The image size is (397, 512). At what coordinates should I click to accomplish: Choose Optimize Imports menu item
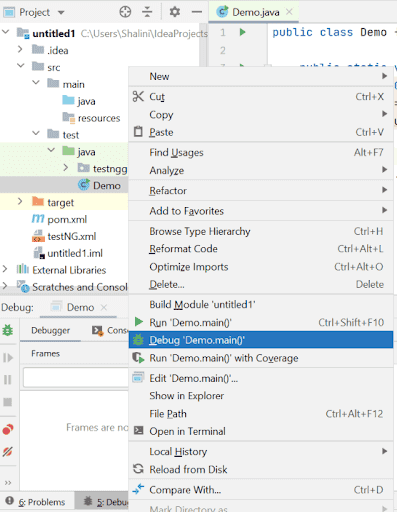coord(261,267)
